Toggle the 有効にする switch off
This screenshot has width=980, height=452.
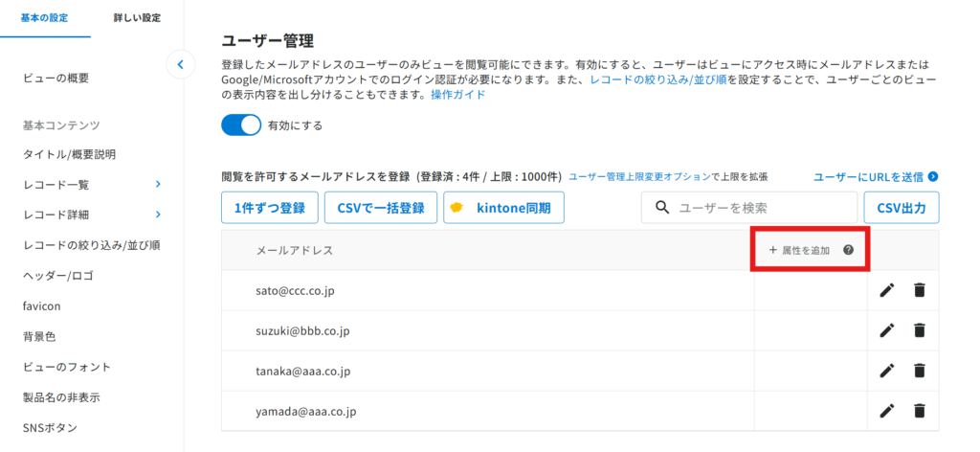coord(240,125)
